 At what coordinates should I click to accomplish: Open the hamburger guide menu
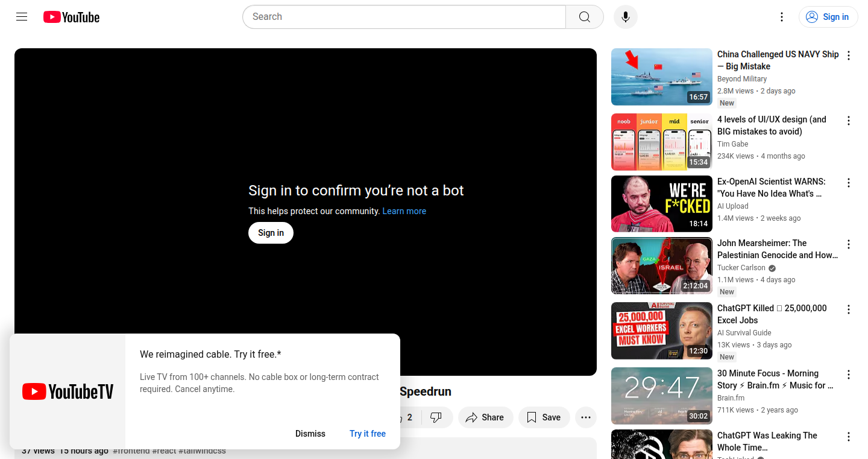(x=22, y=17)
